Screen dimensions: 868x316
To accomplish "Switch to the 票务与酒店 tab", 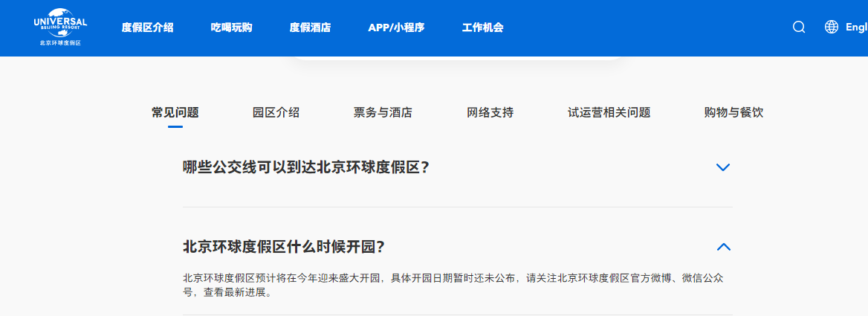I will 383,113.
